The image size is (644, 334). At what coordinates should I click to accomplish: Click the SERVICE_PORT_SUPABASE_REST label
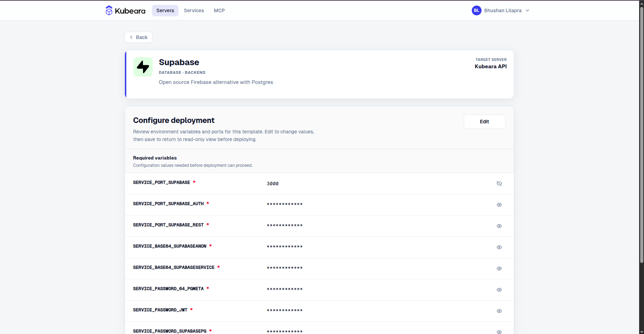[168, 225]
